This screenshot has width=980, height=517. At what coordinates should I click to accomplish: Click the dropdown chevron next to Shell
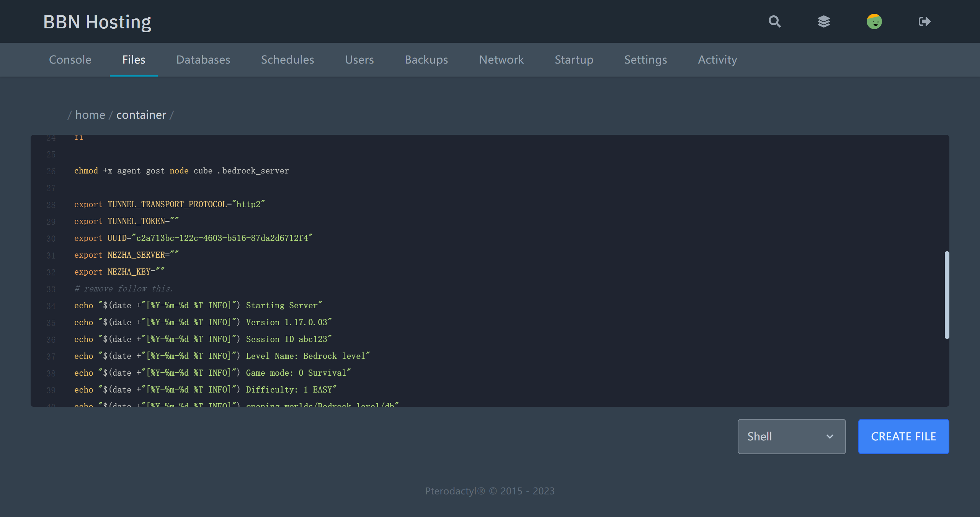pyautogui.click(x=830, y=437)
